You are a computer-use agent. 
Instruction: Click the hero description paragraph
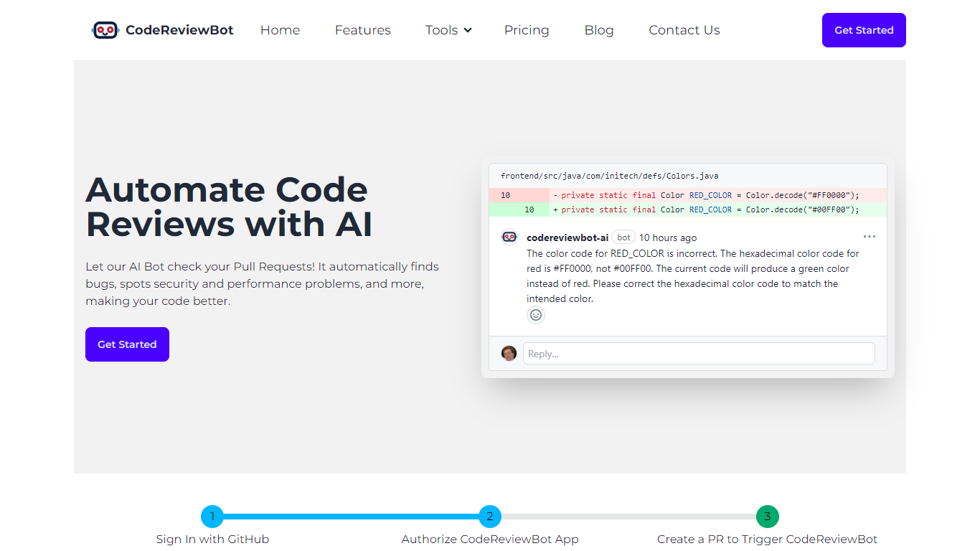pyautogui.click(x=263, y=283)
